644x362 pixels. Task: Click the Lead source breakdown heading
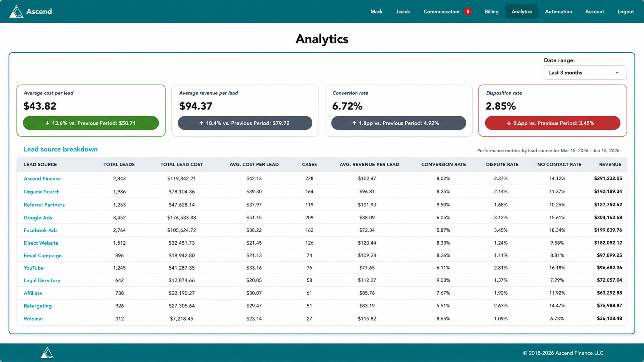[60, 149]
